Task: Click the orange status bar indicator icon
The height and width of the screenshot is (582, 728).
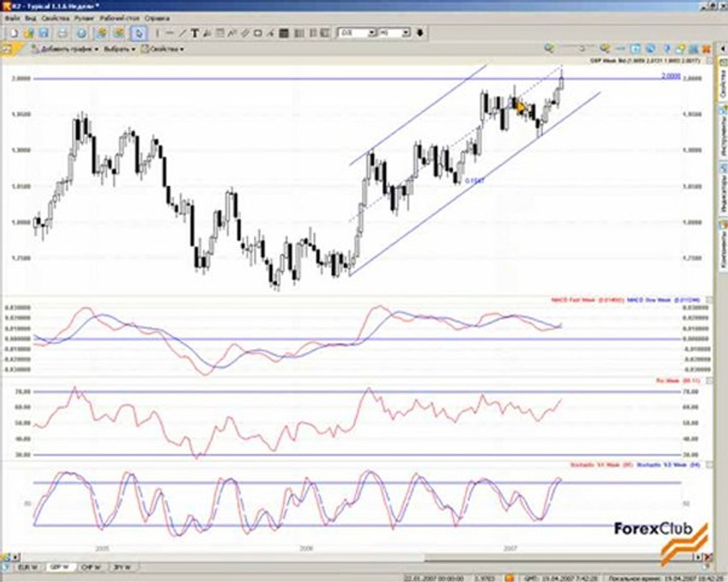Action: click(x=510, y=578)
